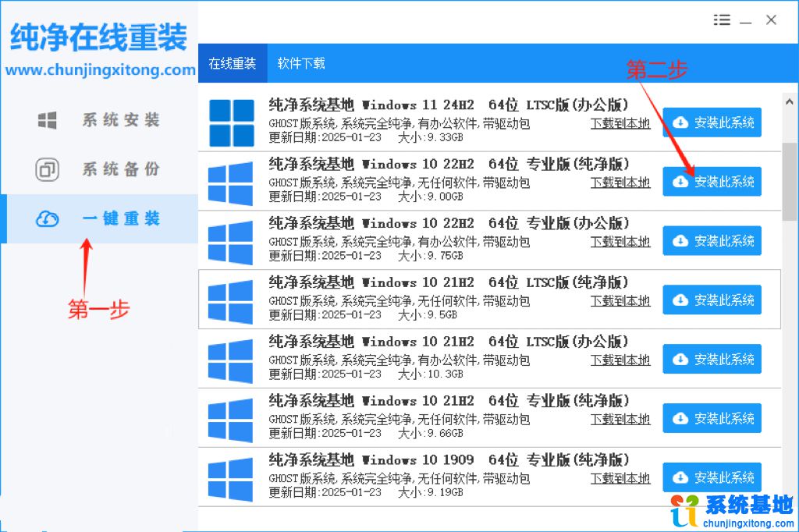Install Windows 10 21H2 LTSC版(办公版) system

[712, 359]
